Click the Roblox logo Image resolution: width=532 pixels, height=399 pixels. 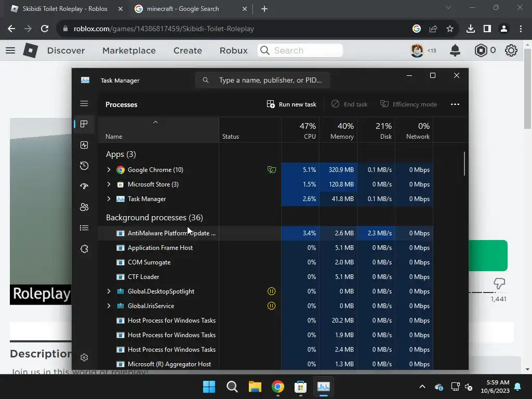[31, 50]
